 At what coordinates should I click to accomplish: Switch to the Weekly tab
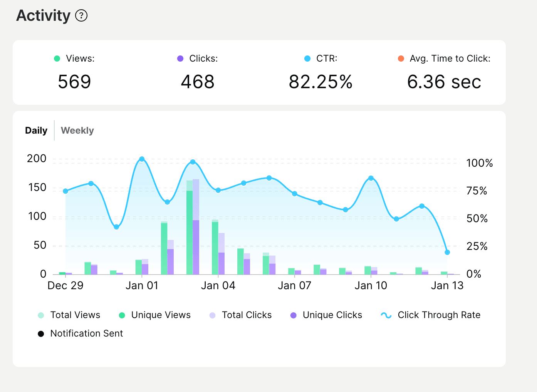point(77,131)
